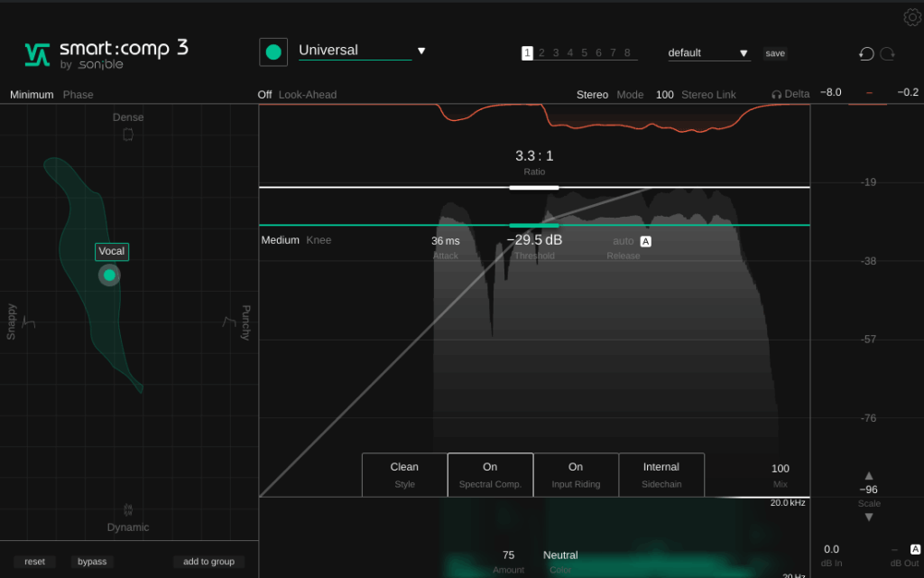Screen dimensions: 924x578
Task: Open the settings gear icon
Action: tap(911, 17)
